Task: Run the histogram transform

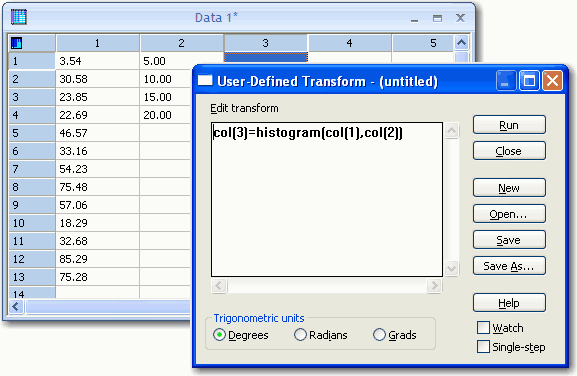Action: tap(509, 125)
